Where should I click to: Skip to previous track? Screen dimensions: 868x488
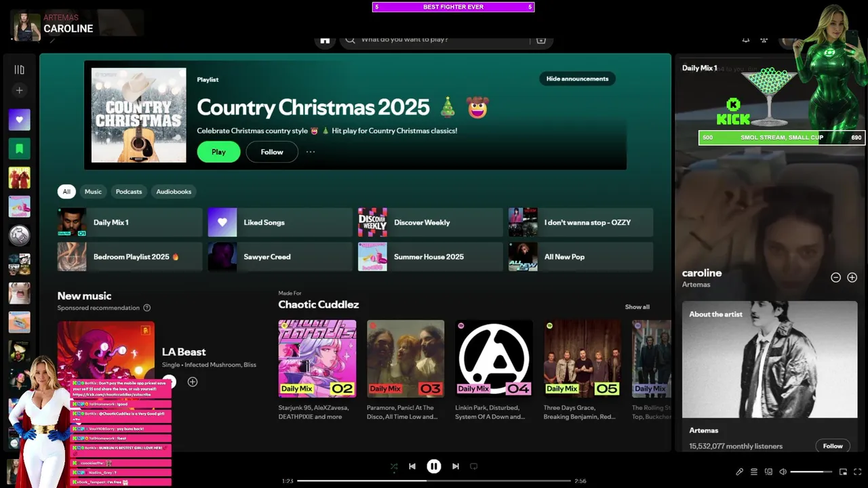pos(412,466)
